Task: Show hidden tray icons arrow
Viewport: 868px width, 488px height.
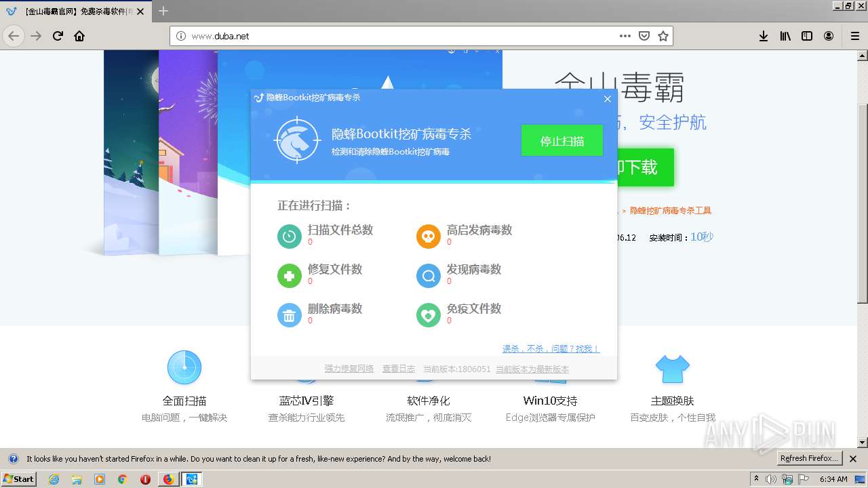Action: (x=756, y=479)
